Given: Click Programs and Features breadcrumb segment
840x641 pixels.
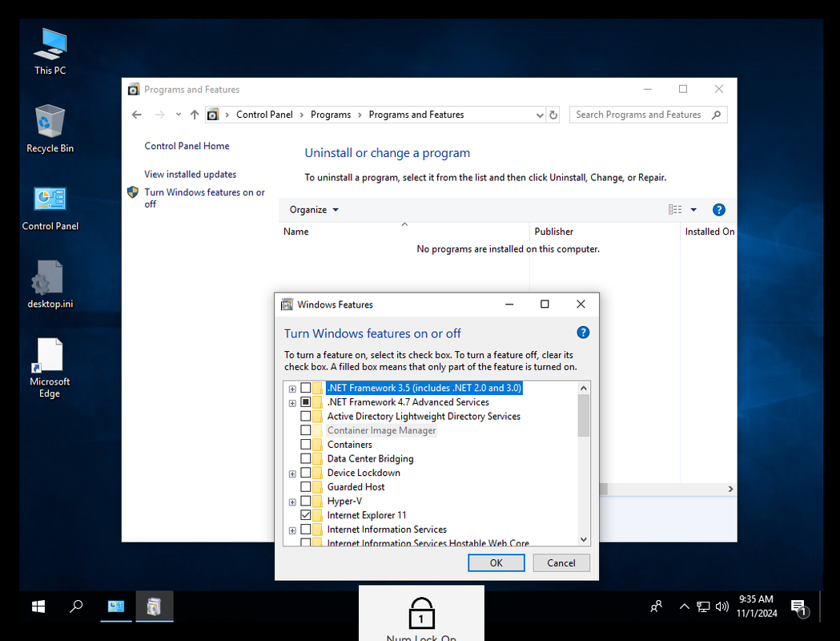Looking at the screenshot, I should [x=416, y=115].
